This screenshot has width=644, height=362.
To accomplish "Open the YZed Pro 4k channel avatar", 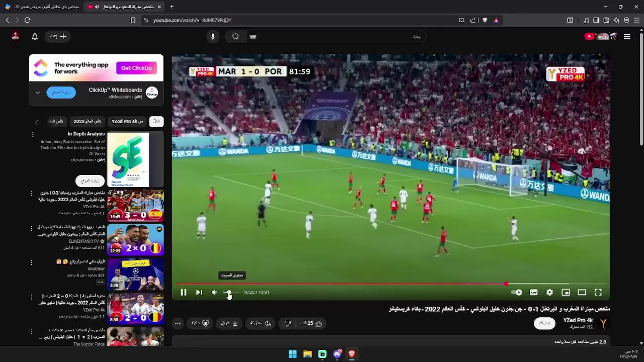I will click(603, 323).
